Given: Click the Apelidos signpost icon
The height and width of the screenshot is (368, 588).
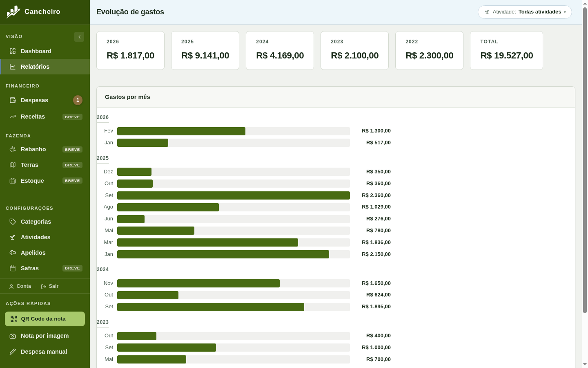Looking at the screenshot, I should (x=13, y=253).
